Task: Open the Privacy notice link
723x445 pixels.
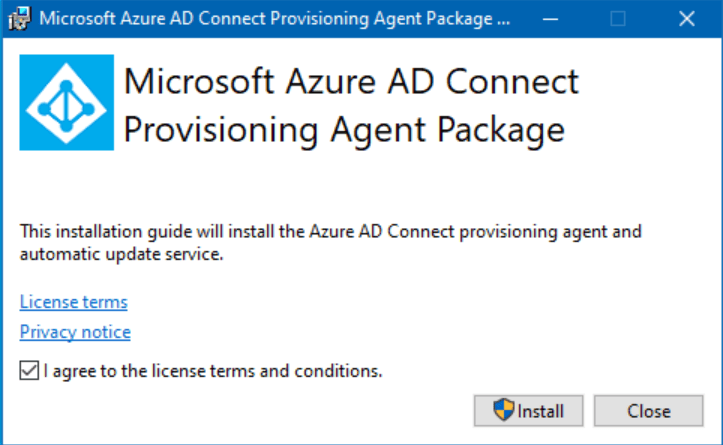Action: 75,332
